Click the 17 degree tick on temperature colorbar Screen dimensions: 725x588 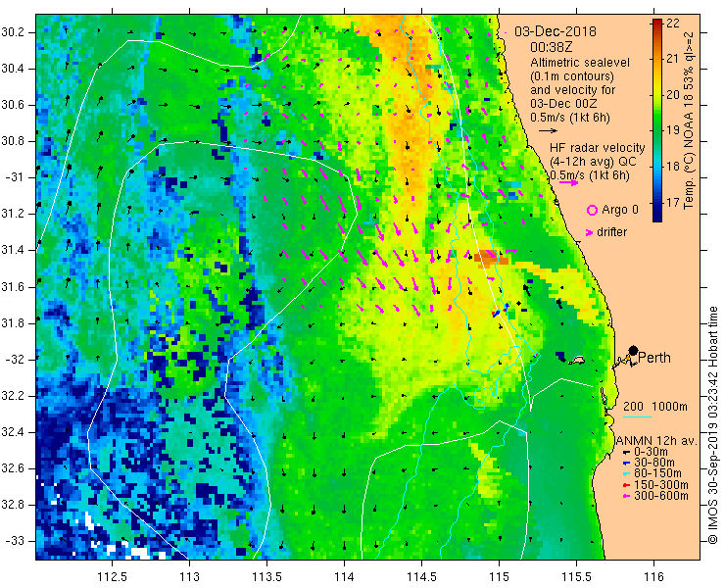[x=673, y=202]
